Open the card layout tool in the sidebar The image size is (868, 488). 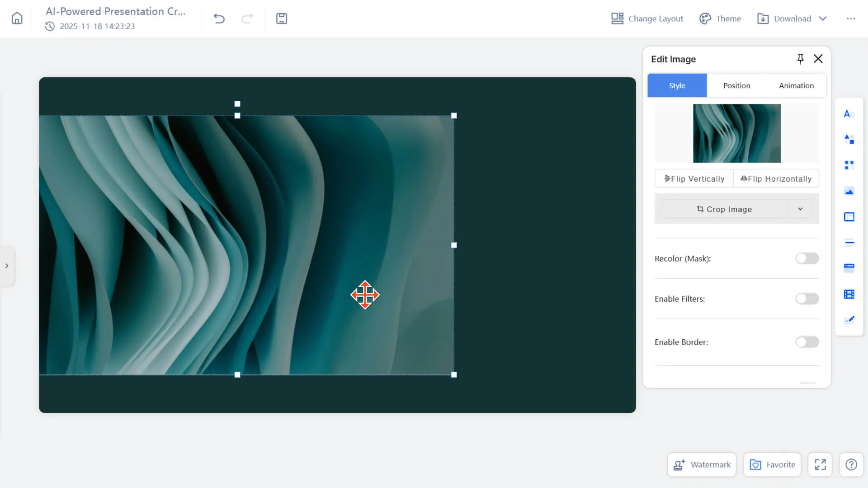point(849,268)
